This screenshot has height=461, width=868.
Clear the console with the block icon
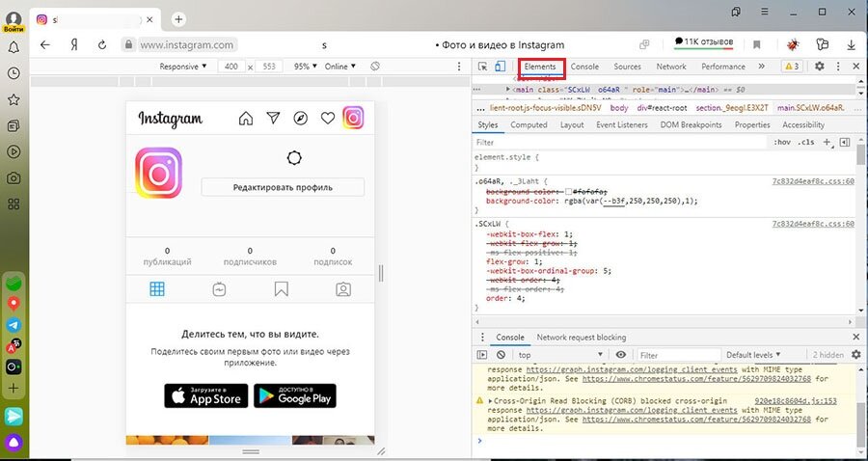pos(501,355)
